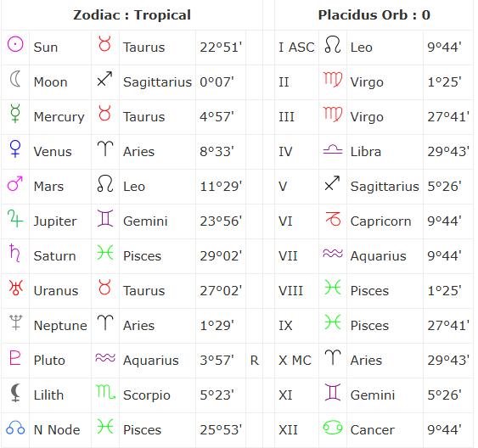Select the Pluto symbol icon

[15, 357]
